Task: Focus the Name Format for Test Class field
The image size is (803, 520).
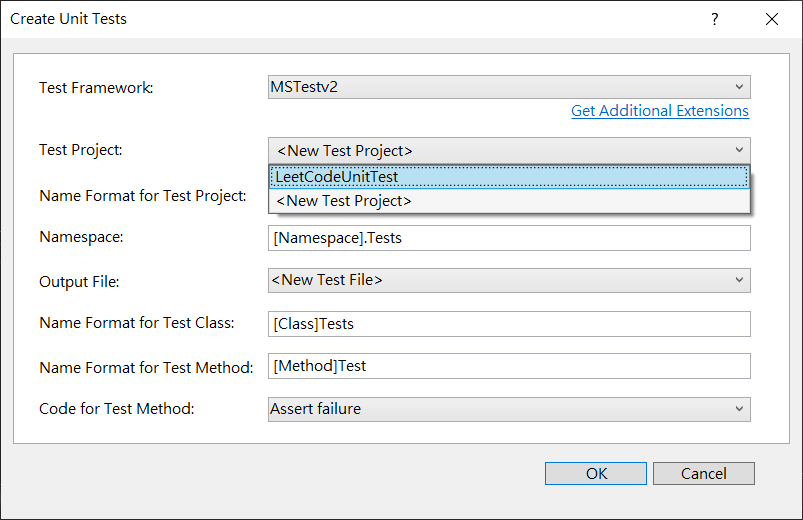Action: click(x=509, y=324)
